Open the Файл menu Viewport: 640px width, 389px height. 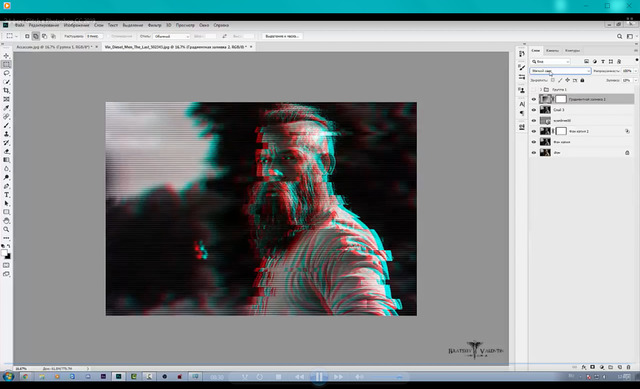[19, 25]
